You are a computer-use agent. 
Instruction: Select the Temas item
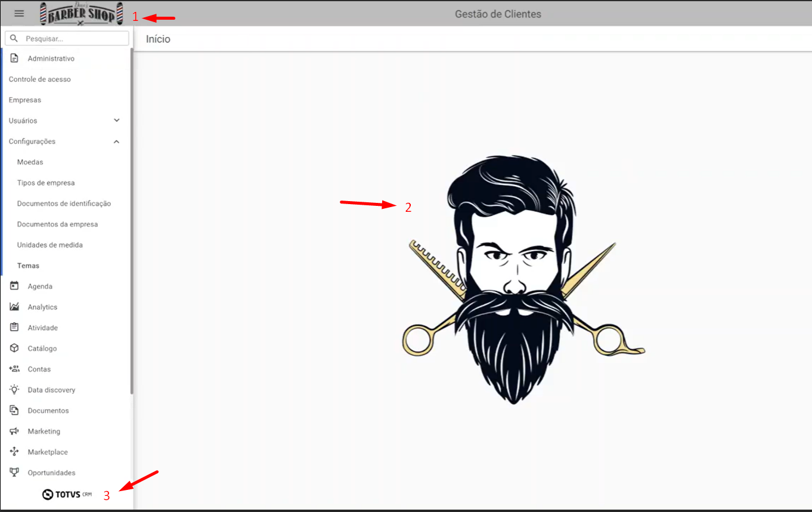click(x=28, y=266)
